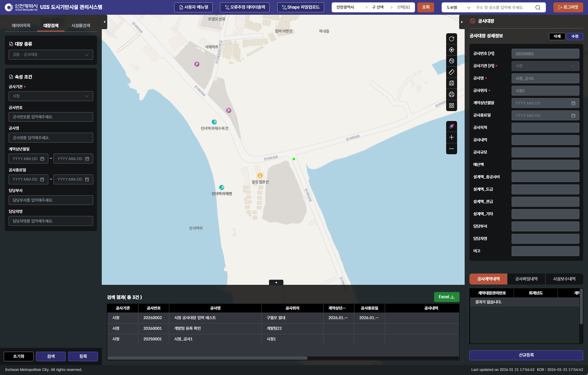The width and height of the screenshot is (588, 375).
Task: Click the Excel download button
Action: pos(446,297)
